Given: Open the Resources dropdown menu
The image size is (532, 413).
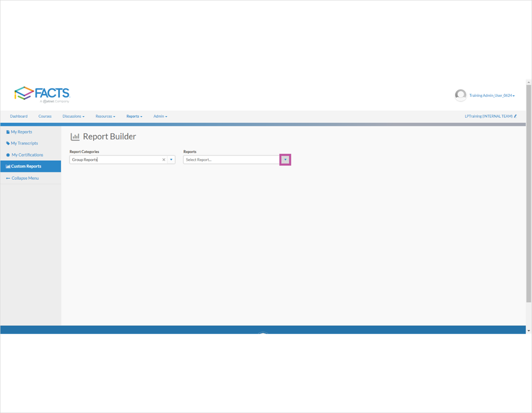Looking at the screenshot, I should (105, 116).
